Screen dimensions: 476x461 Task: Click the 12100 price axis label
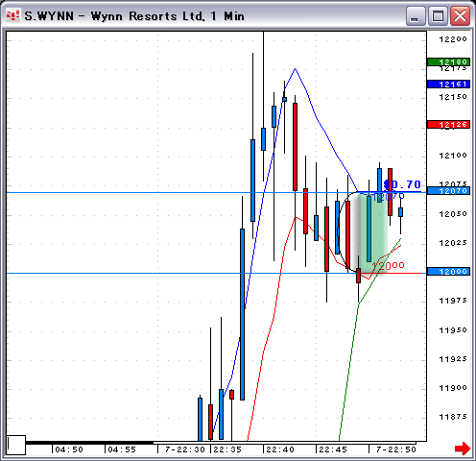point(453,156)
